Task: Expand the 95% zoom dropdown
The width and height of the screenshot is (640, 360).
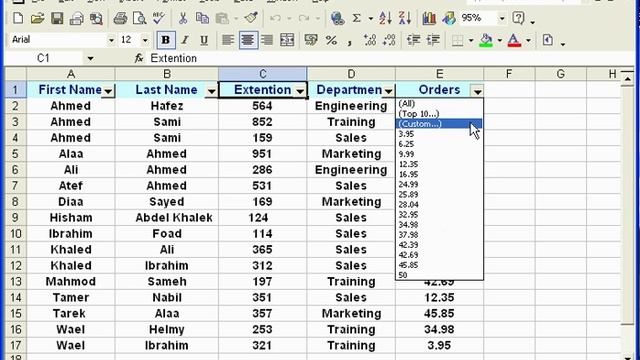Action: 502,18
